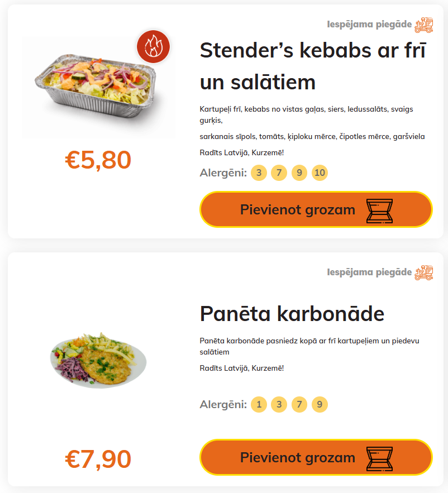Screen dimensions: 448x493
Task: Click the spicy flame badge on kebab photo
Action: [x=153, y=46]
